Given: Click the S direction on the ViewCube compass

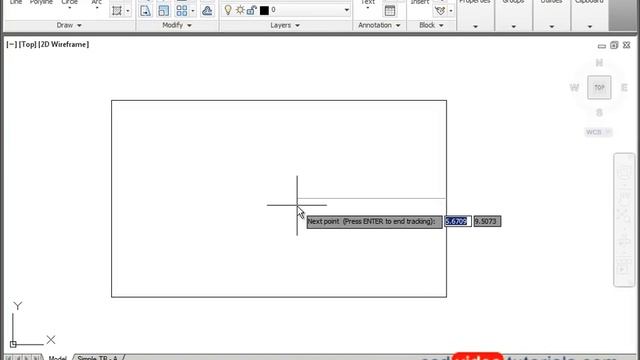Looking at the screenshot, I should click(x=599, y=113).
